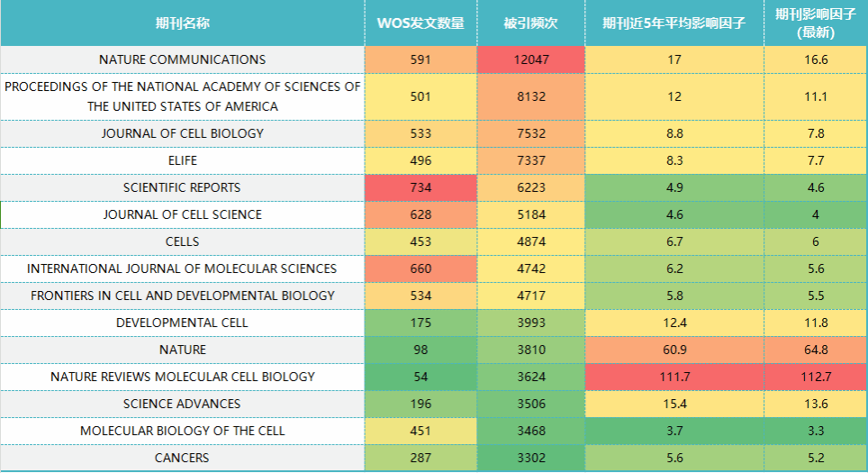Click the 期刊名称 column header
Screen dimensions: 868x473
coord(182,23)
